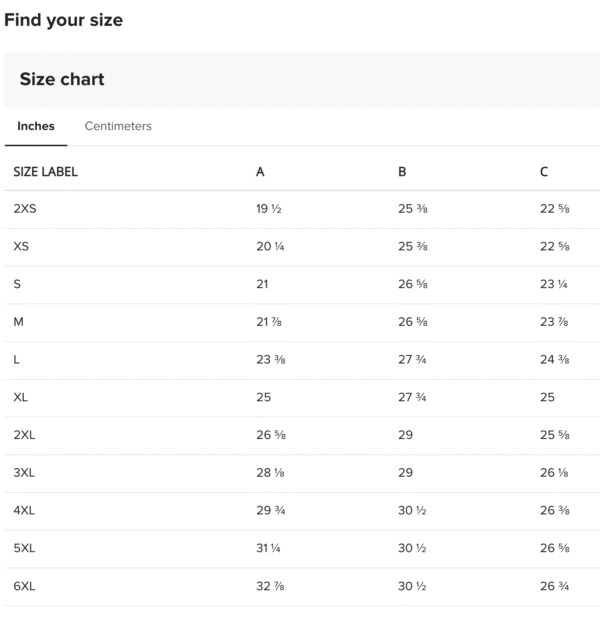Click the 5XL size label

click(x=24, y=548)
